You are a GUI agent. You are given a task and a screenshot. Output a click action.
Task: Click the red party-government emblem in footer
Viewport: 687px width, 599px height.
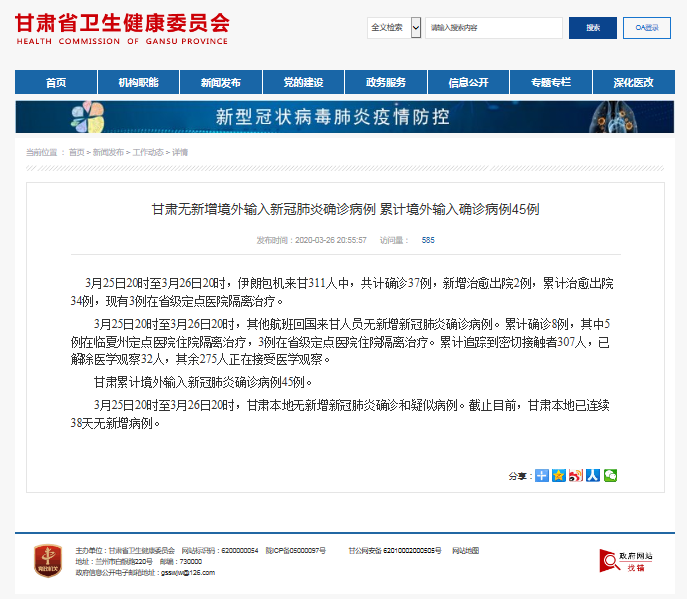pos(48,561)
